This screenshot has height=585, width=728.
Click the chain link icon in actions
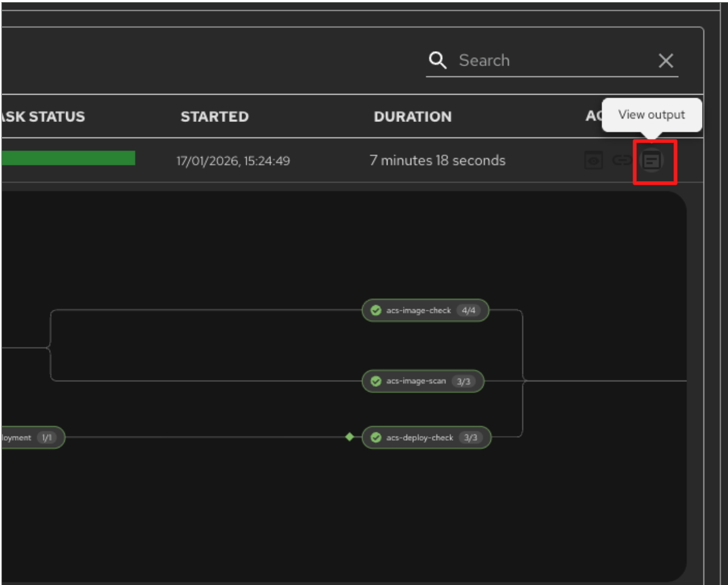(620, 161)
